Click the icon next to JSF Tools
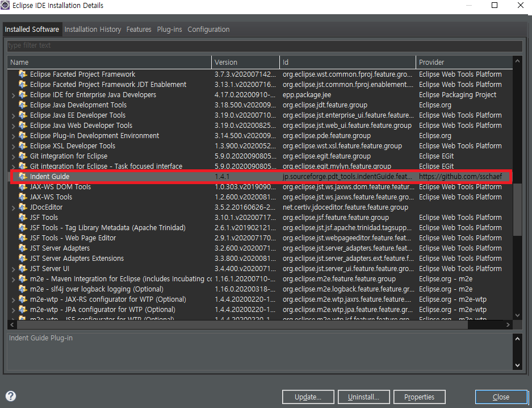Viewport: 532px width, 408px height. (23, 217)
